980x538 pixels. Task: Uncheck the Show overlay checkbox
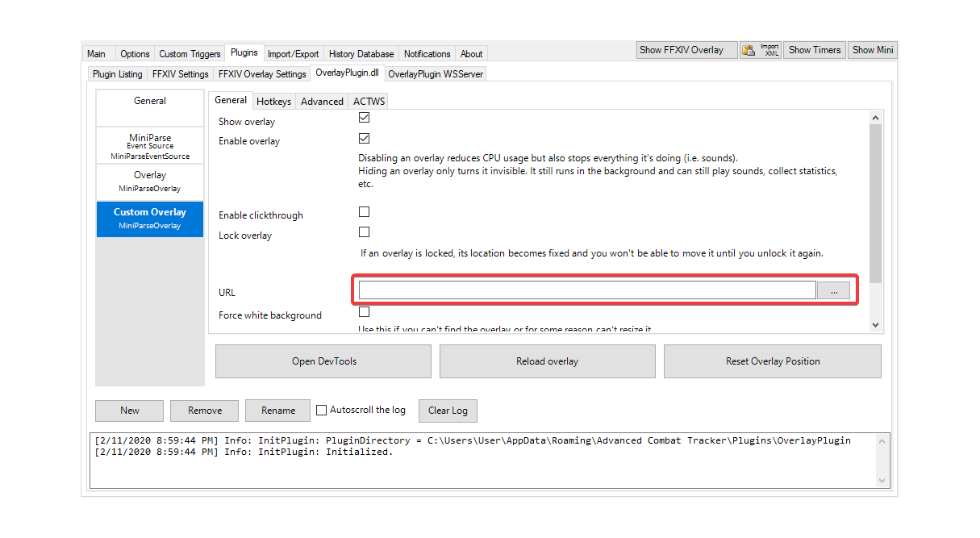point(364,117)
